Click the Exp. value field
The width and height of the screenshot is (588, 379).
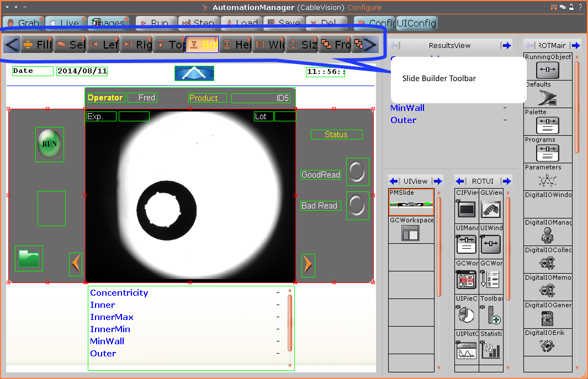tap(134, 116)
